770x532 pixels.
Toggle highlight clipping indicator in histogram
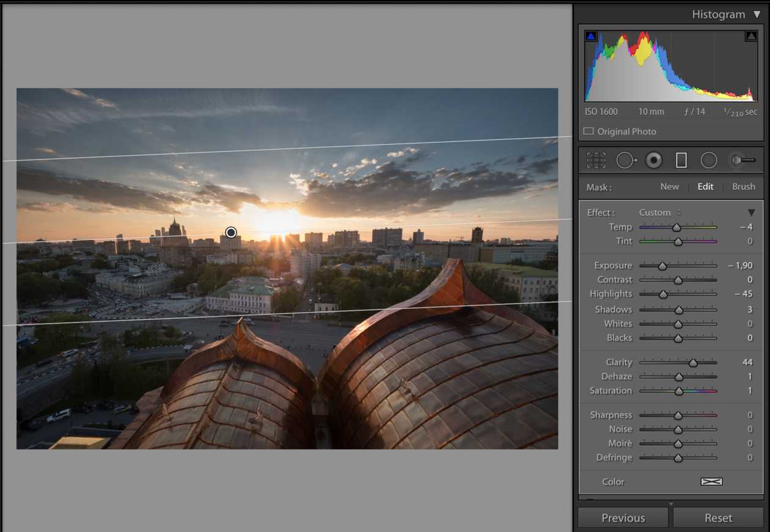coord(750,37)
